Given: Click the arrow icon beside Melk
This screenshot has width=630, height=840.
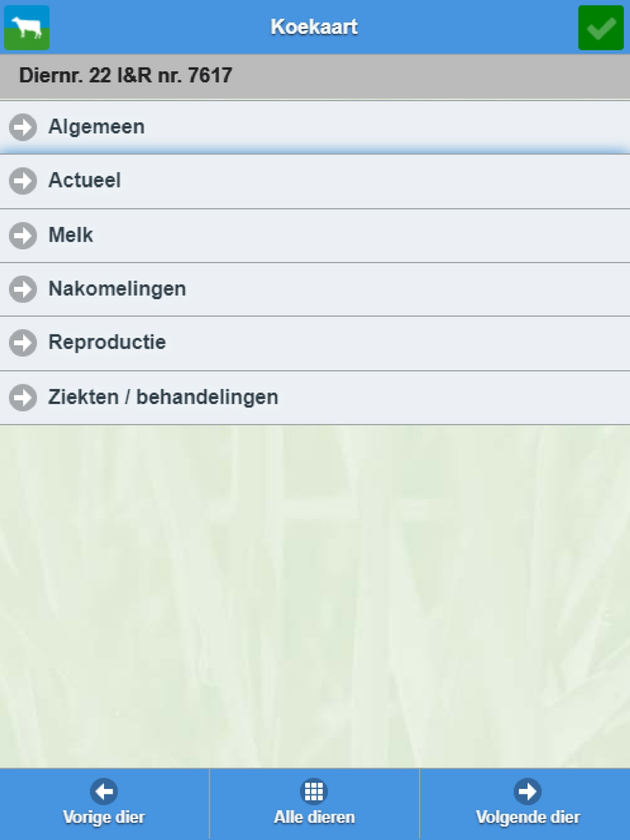Looking at the screenshot, I should click(23, 236).
